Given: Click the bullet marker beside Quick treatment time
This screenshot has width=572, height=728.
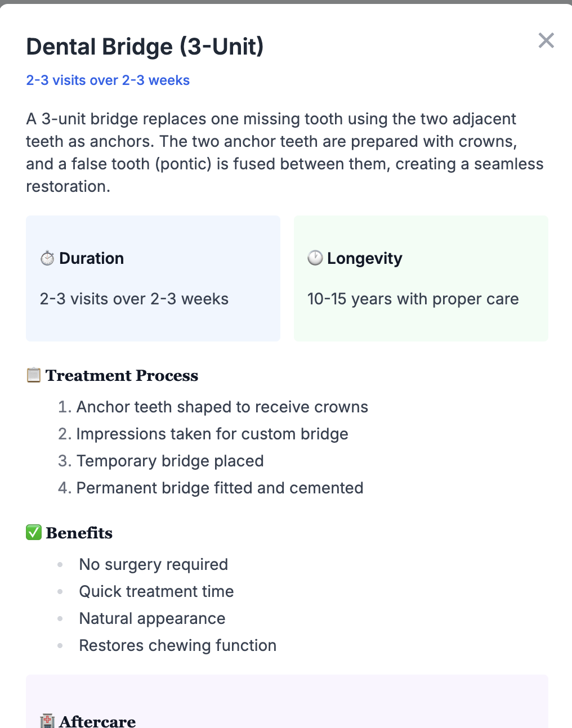Looking at the screenshot, I should [x=60, y=591].
